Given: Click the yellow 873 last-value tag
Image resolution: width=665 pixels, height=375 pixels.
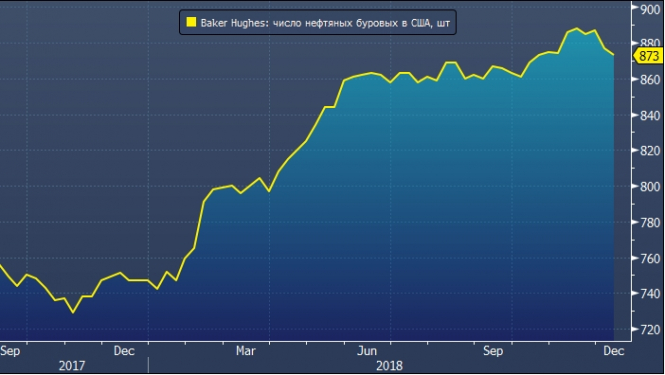Looking at the screenshot, I should [x=648, y=56].
